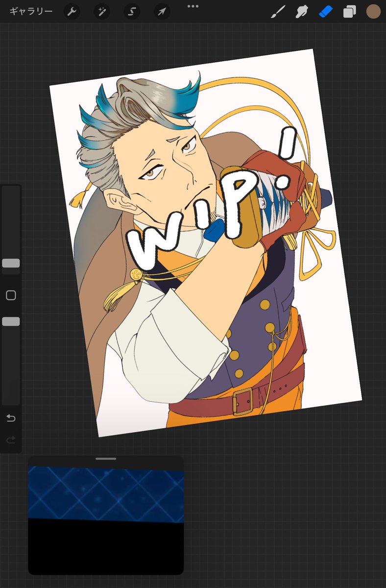The image size is (386, 588).
Task: Redo the last undone action
Action: pos(11,440)
